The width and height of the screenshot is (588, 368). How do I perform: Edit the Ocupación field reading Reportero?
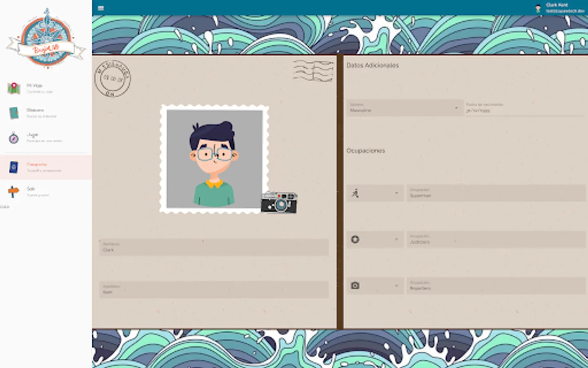[496, 286]
